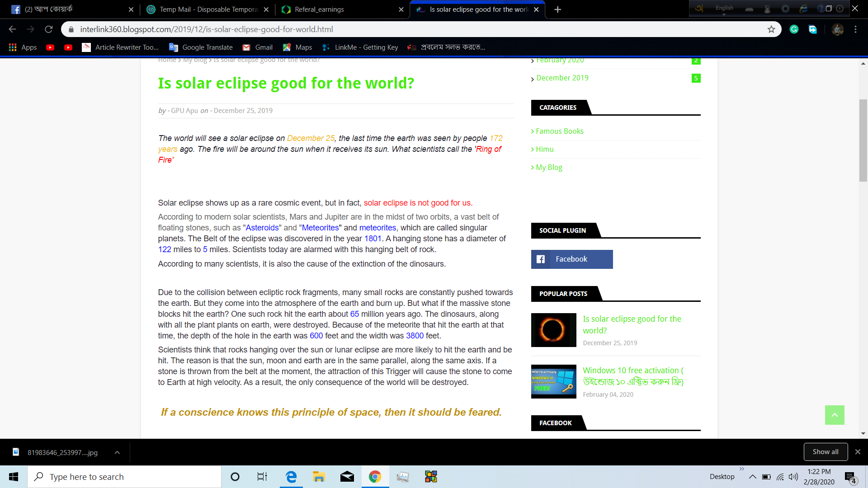Open the Famous Books category link
The image size is (868, 488).
(559, 131)
